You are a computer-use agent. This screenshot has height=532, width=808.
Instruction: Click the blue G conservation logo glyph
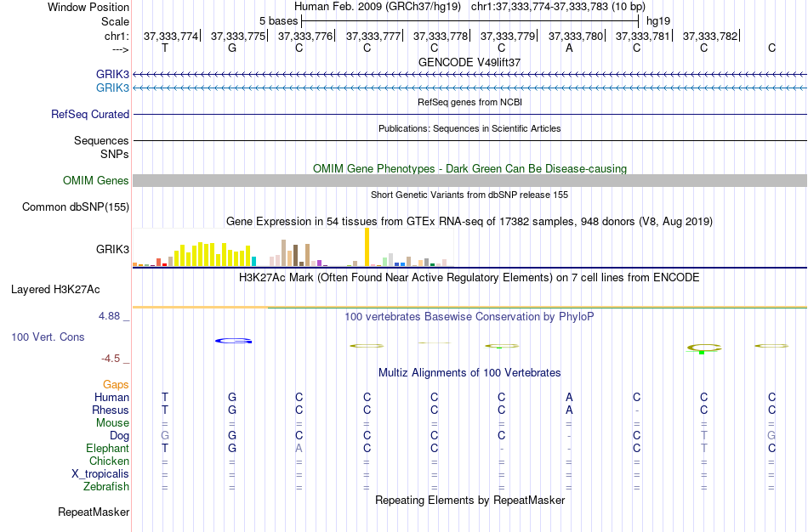(x=233, y=341)
